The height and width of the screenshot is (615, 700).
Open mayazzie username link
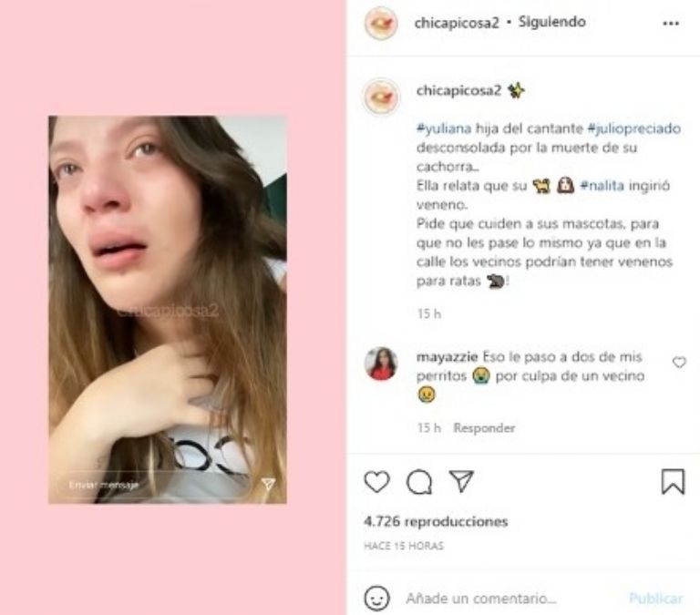(x=447, y=357)
